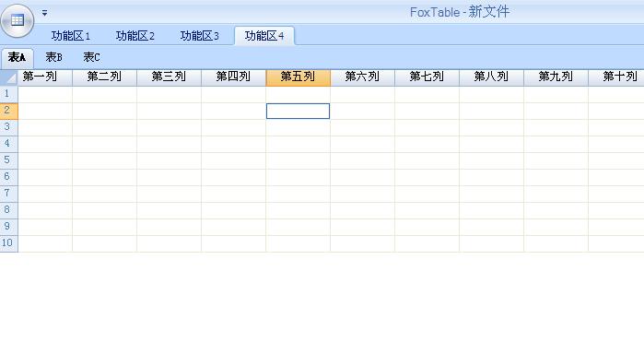
Task: Select row header 6
Action: pyautogui.click(x=8, y=177)
